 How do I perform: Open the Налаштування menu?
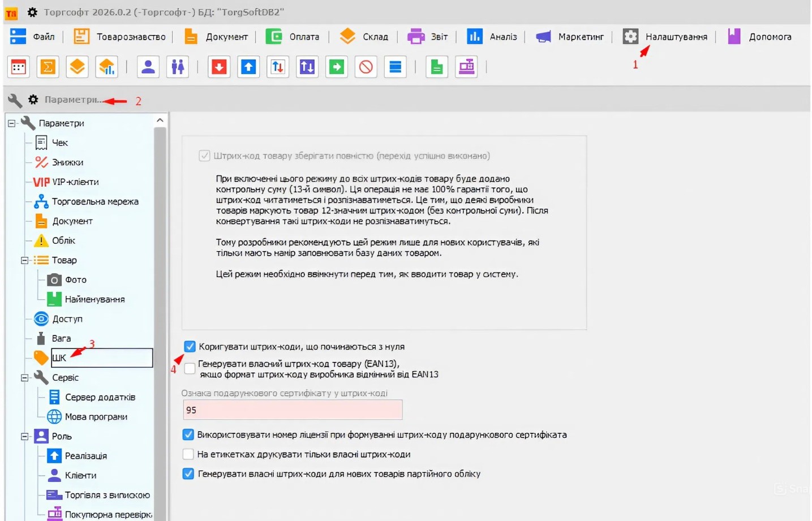pos(676,36)
